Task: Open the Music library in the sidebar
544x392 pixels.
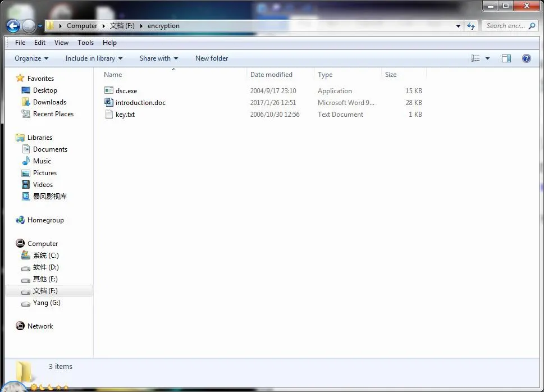Action: [x=43, y=161]
